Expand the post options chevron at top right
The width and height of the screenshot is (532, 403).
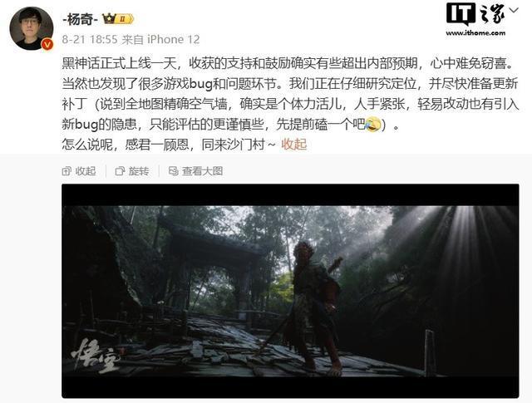[x=514, y=10]
